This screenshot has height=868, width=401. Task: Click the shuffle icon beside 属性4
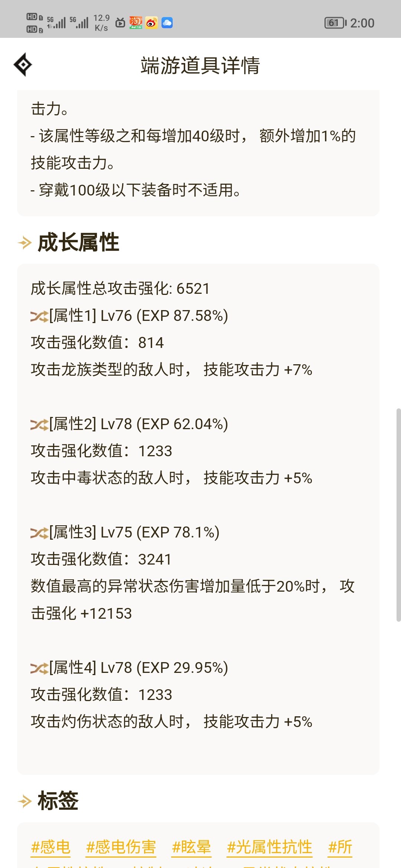pyautogui.click(x=39, y=668)
